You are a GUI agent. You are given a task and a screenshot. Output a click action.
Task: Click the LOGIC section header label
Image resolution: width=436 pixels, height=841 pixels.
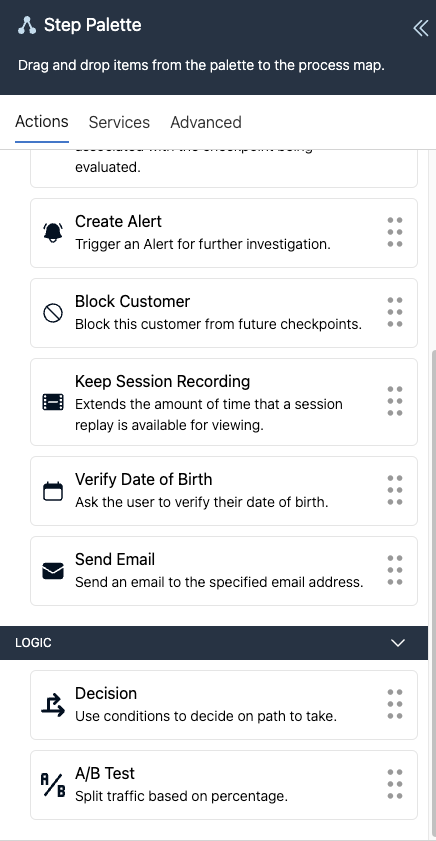33,643
